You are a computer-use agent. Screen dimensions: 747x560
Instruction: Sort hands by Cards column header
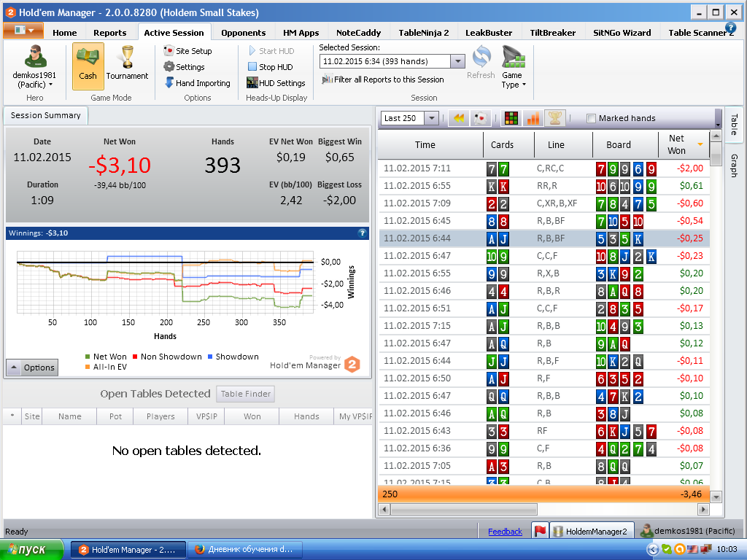click(x=508, y=144)
